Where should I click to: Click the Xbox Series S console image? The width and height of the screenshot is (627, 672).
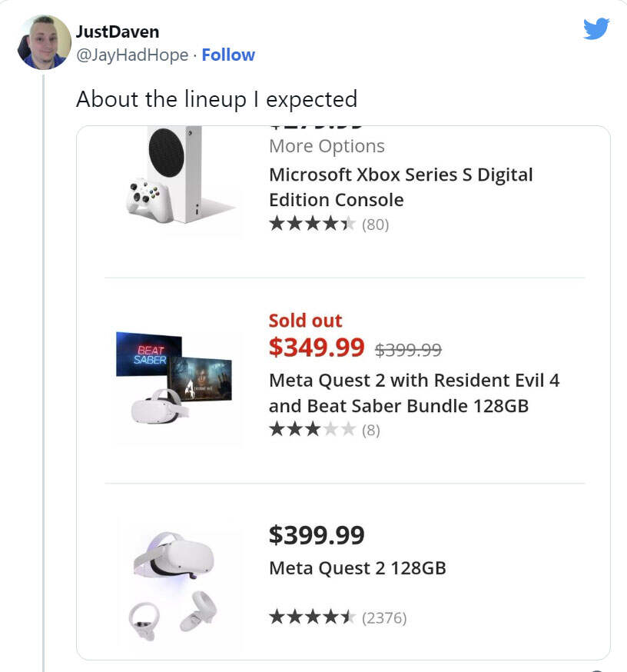coord(177,178)
